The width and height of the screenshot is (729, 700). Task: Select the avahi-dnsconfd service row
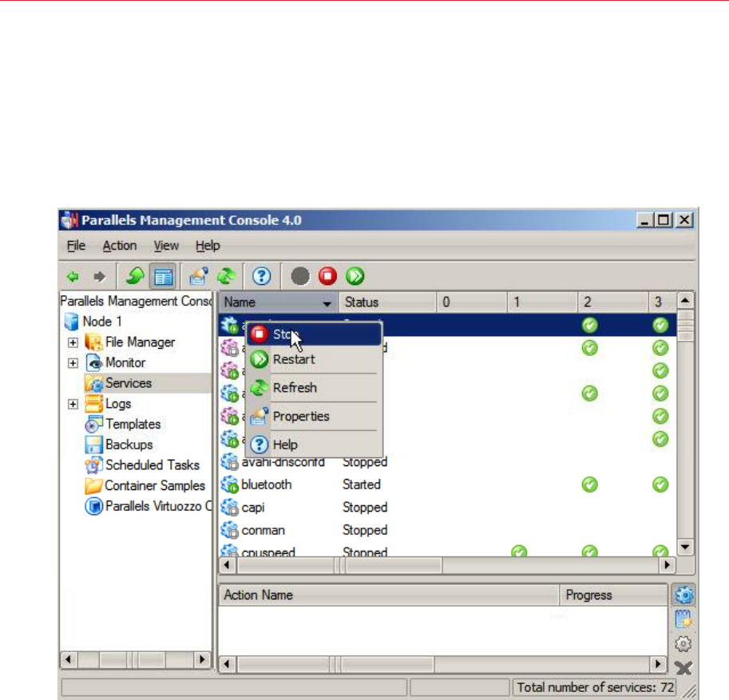coord(447,462)
